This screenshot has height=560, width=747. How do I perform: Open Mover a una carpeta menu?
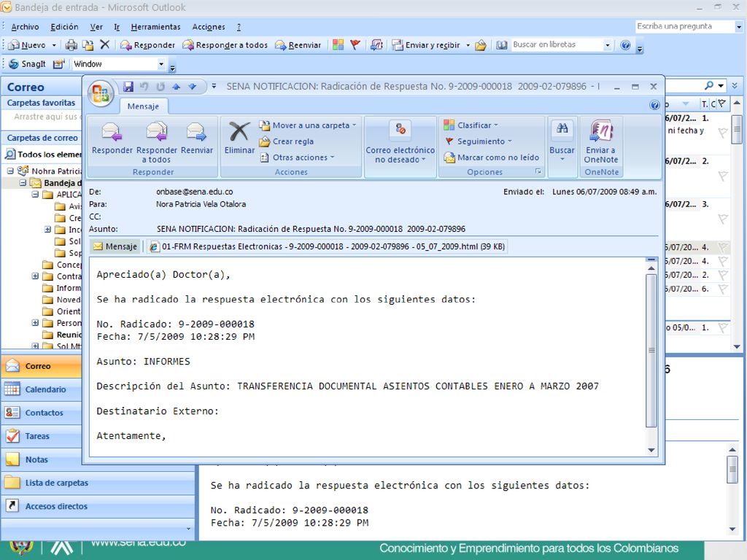tap(308, 125)
